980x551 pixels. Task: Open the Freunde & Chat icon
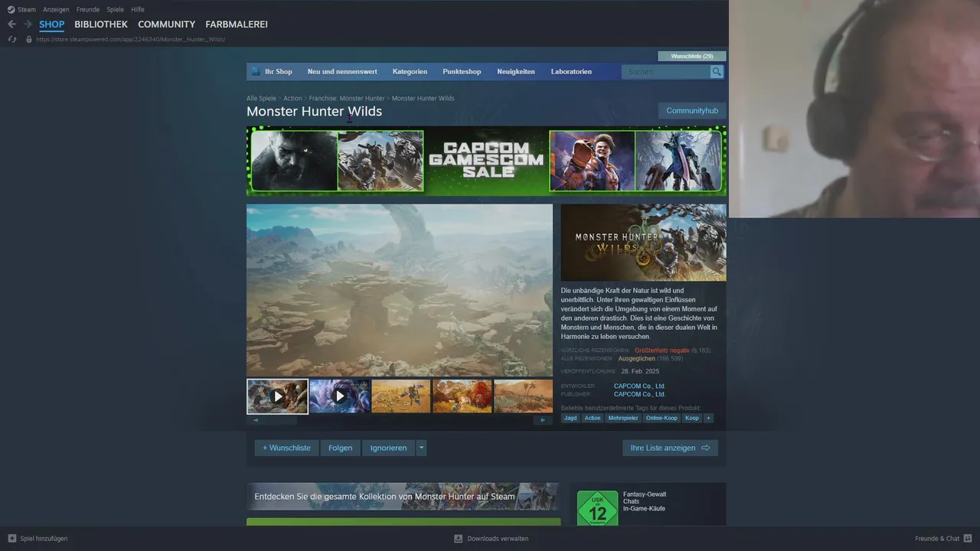click(x=968, y=538)
